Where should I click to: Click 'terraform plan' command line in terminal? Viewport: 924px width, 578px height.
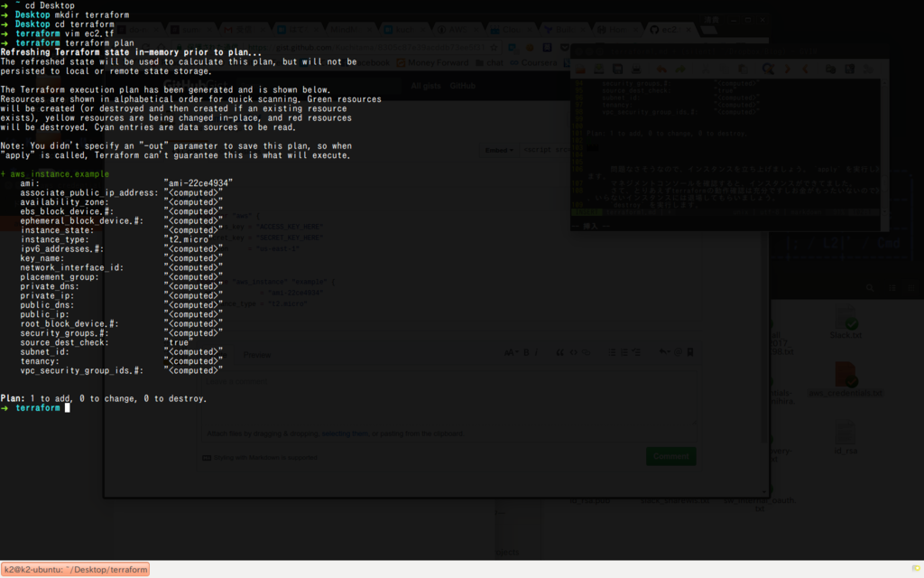(99, 43)
